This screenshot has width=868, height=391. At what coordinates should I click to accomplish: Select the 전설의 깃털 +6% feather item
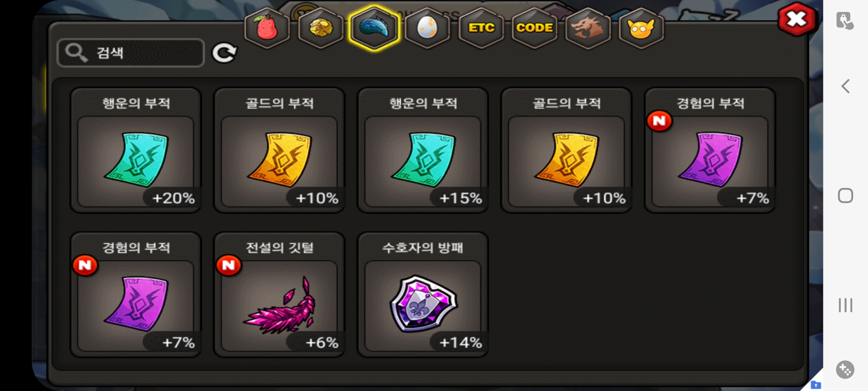point(279,295)
